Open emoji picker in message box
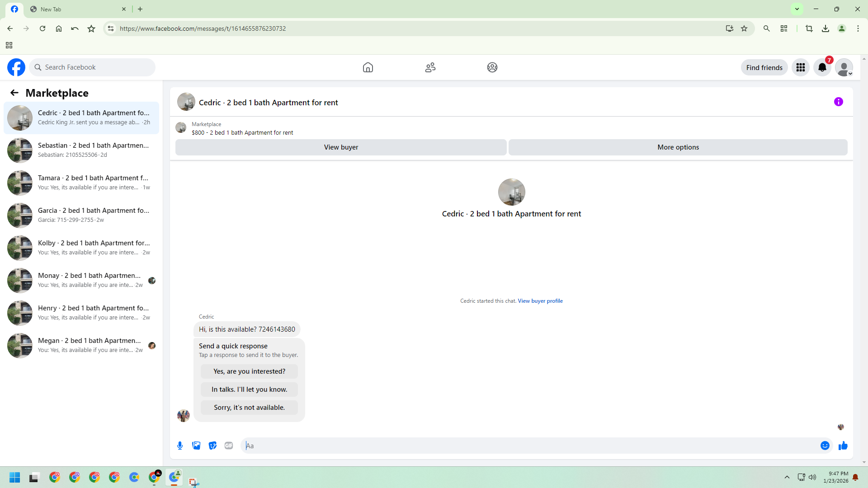The height and width of the screenshot is (488, 868). click(x=825, y=446)
